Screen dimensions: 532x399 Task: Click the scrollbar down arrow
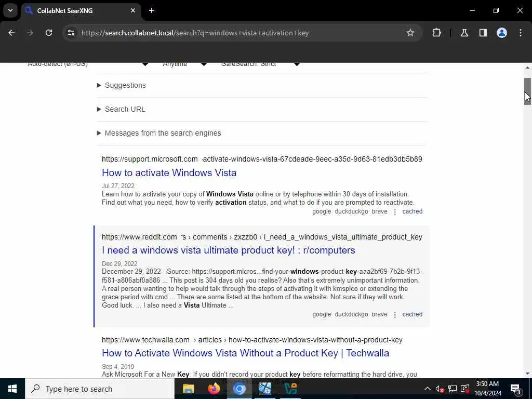(x=527, y=374)
